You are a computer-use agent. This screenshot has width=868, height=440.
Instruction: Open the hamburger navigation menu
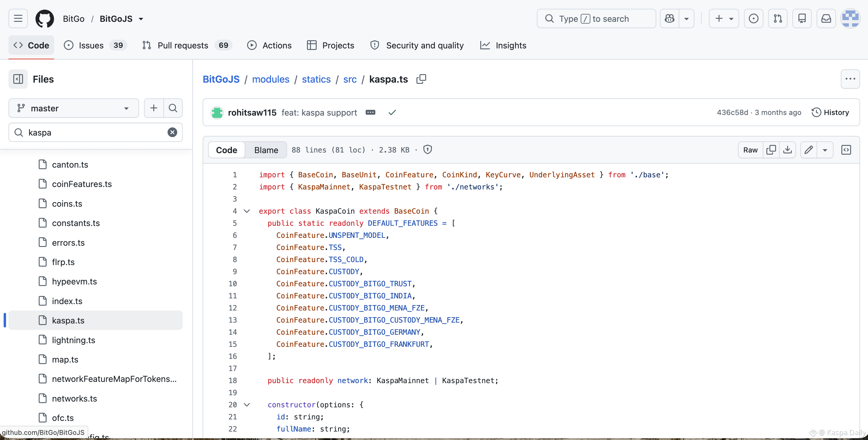(x=18, y=18)
